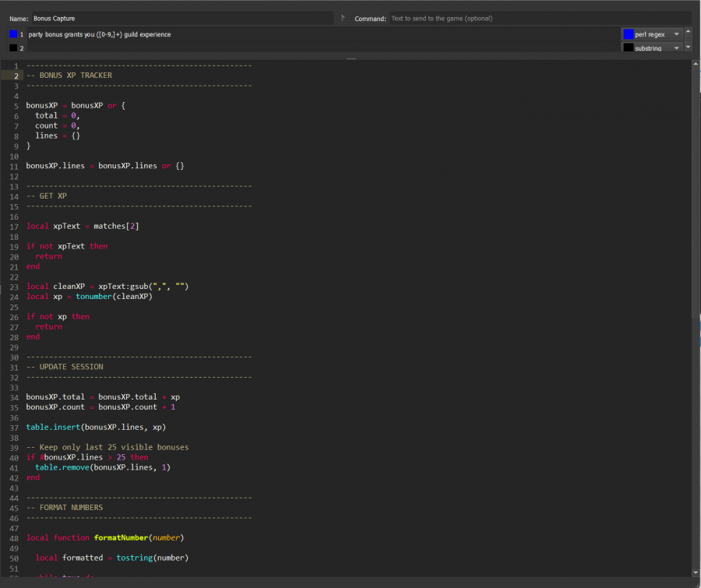Click the '-- Keep only last 25 visible bonuses' comment
The height and width of the screenshot is (588, 701).
click(107, 447)
